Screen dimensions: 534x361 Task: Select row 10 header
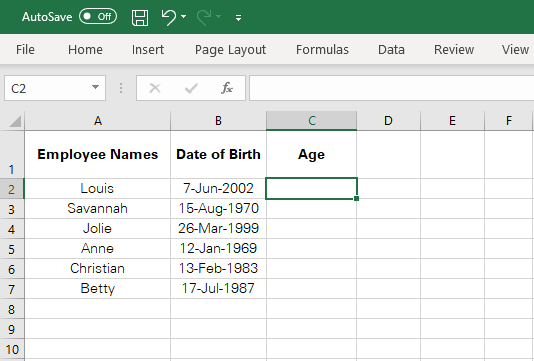12,349
